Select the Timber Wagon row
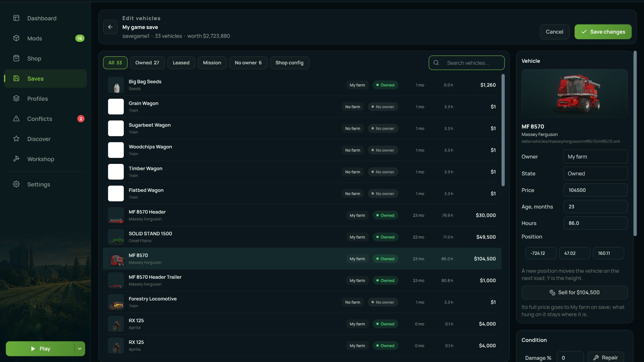The width and height of the screenshot is (644, 362). (x=302, y=172)
